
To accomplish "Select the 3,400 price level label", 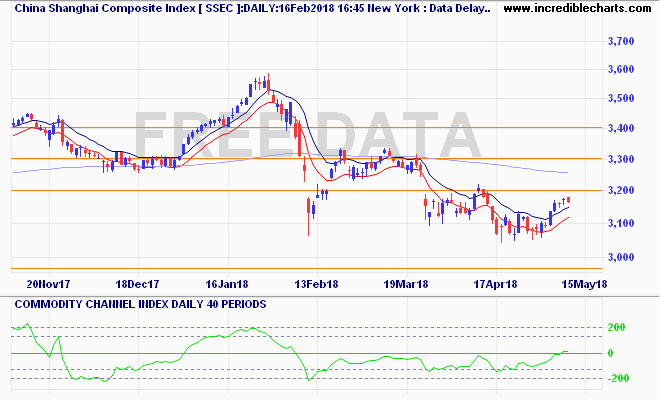I will tap(622, 129).
